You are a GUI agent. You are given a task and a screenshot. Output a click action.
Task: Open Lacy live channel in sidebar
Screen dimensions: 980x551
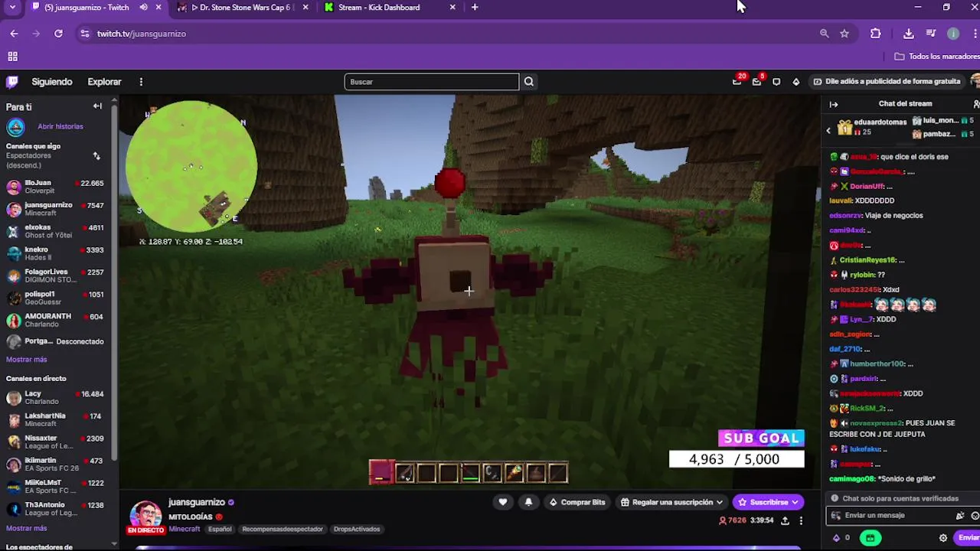tap(55, 398)
